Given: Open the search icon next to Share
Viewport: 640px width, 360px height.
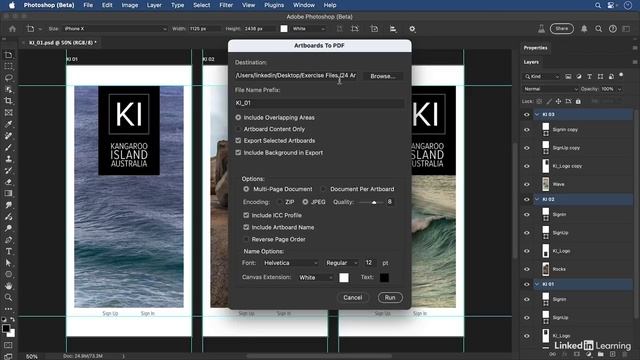Looking at the screenshot, I should [x=598, y=29].
